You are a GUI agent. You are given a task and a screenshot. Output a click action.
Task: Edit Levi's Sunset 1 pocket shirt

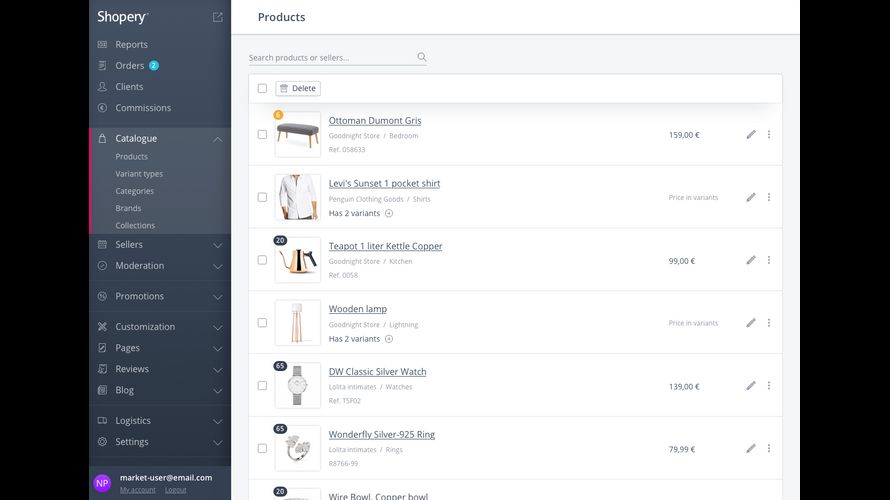751,197
